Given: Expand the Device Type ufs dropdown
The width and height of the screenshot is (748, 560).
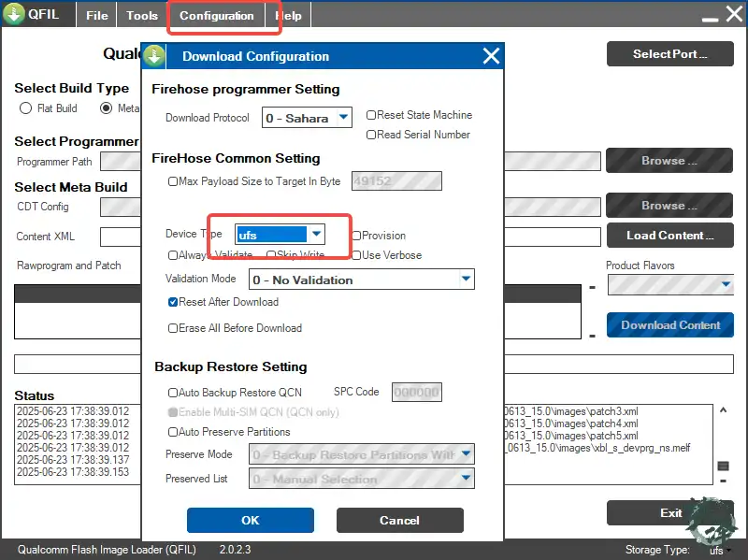Looking at the screenshot, I should click(x=316, y=234).
